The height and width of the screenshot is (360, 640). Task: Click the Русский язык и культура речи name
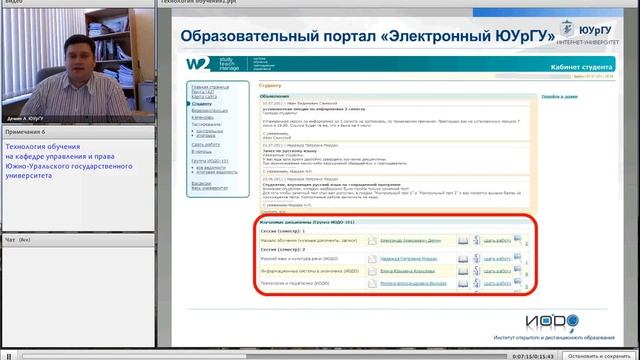[x=299, y=259]
